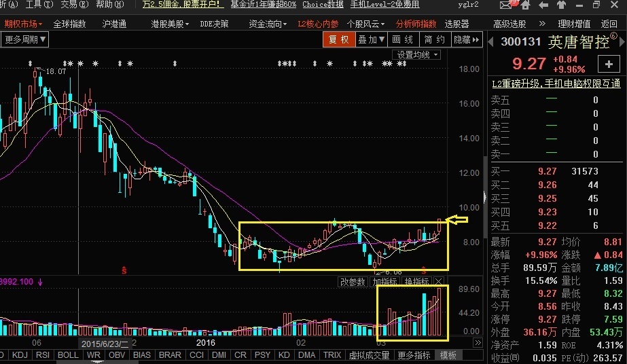Switch to BRAR indicator tab
The width and height of the screenshot is (627, 364).
(x=170, y=354)
